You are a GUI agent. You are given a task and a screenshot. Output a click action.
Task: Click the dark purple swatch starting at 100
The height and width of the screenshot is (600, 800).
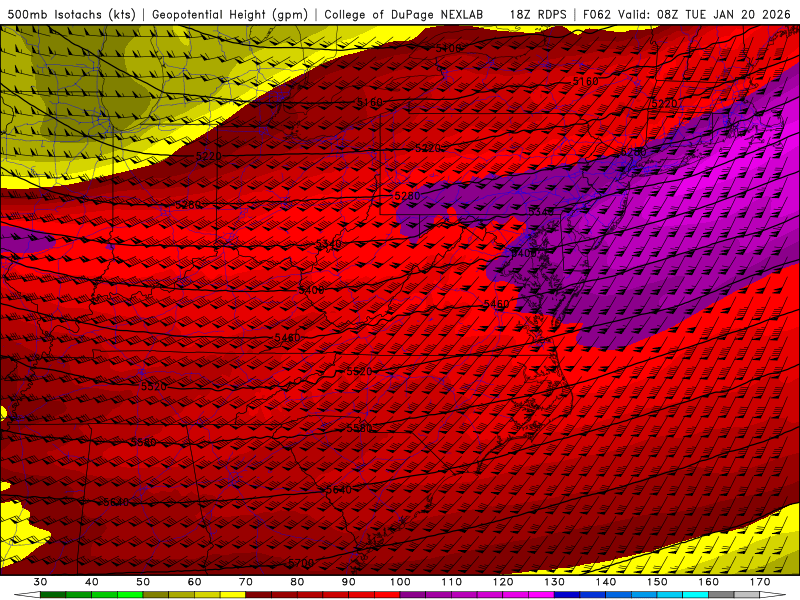pos(413,594)
